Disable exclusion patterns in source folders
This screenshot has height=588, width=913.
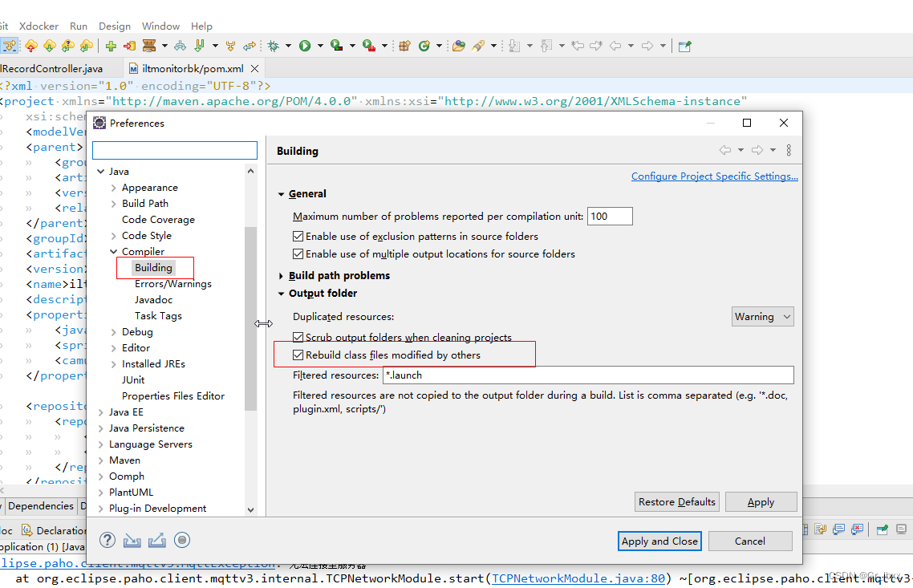tap(299, 236)
